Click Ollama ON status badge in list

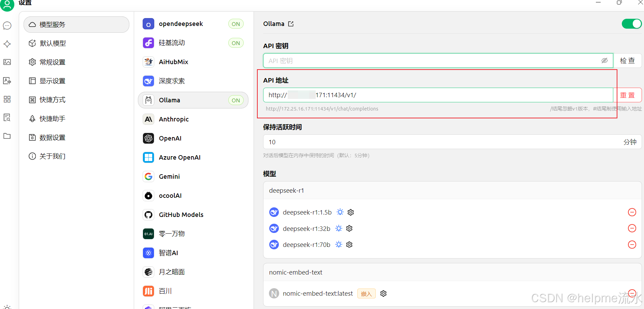pyautogui.click(x=236, y=100)
